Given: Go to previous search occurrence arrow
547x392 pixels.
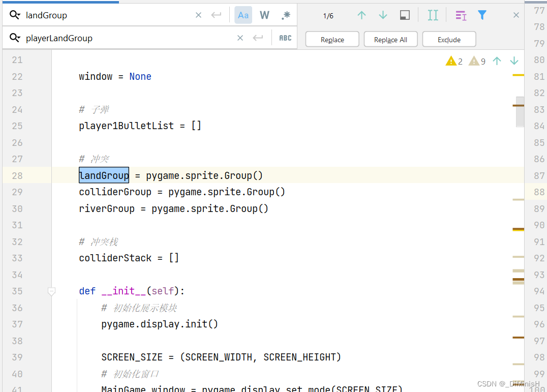Looking at the screenshot, I should click(361, 15).
